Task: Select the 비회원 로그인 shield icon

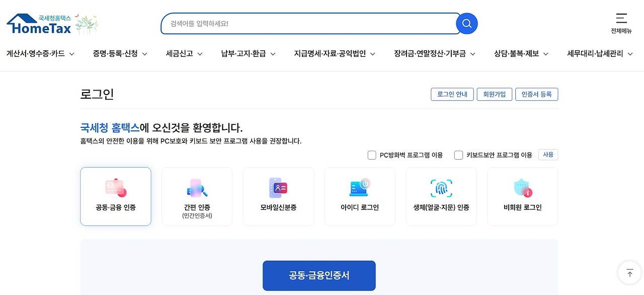Action: pyautogui.click(x=523, y=188)
